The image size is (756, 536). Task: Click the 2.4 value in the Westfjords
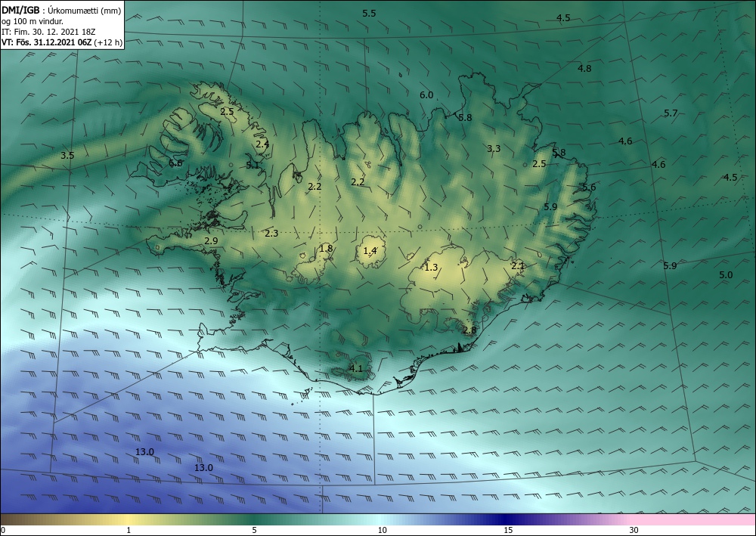pos(262,144)
